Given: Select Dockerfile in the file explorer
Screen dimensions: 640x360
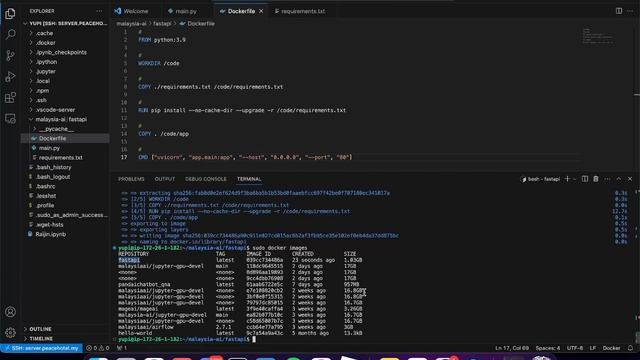Looking at the screenshot, I should pyautogui.click(x=65, y=139).
